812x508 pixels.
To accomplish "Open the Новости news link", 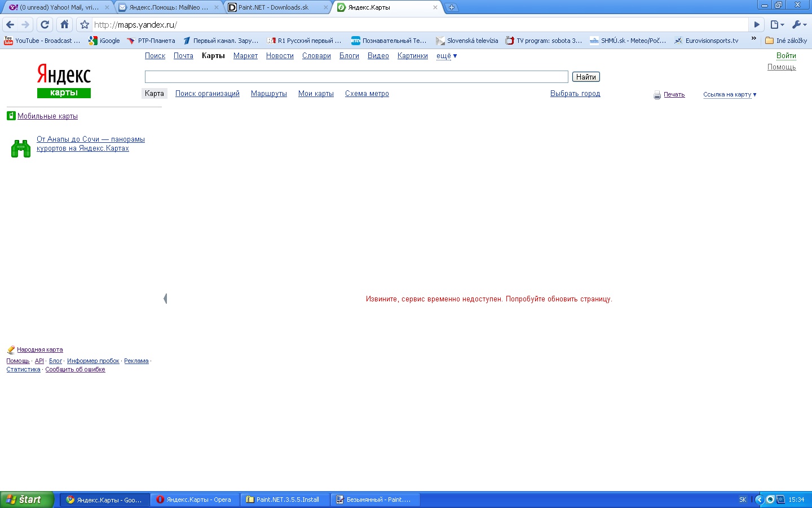I will [280, 56].
